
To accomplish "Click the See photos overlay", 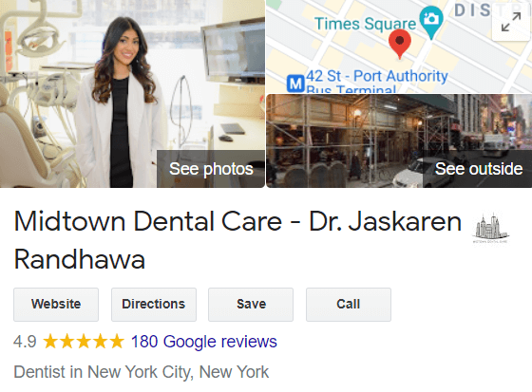I will click(211, 169).
